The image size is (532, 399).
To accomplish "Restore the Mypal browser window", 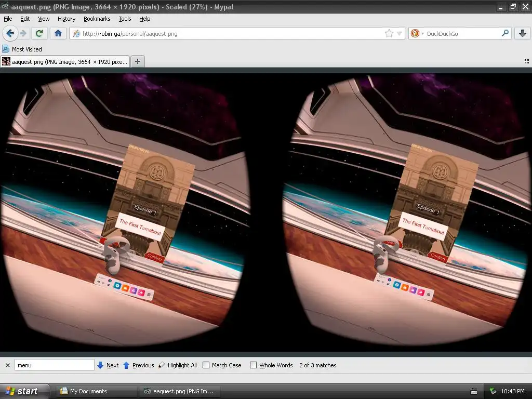I will [513, 6].
